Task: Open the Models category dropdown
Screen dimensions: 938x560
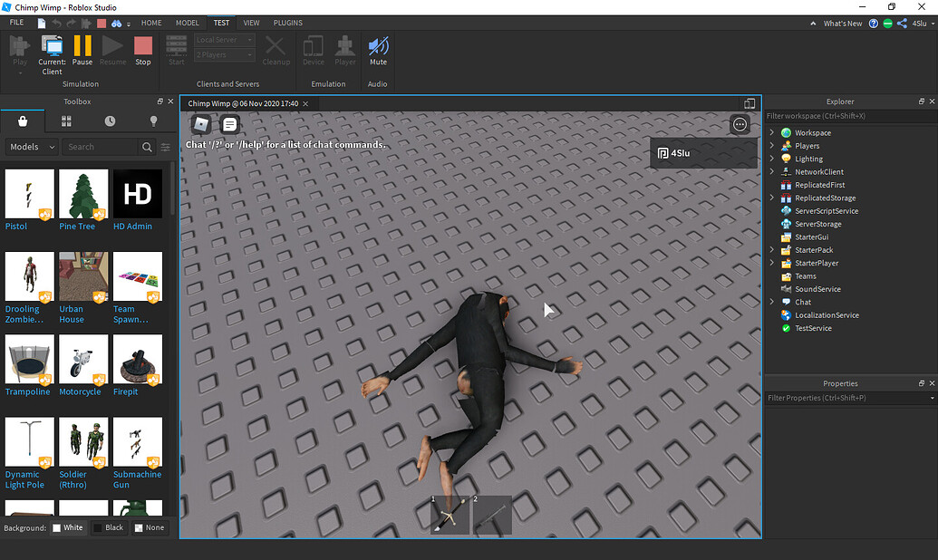Action: pyautogui.click(x=32, y=147)
